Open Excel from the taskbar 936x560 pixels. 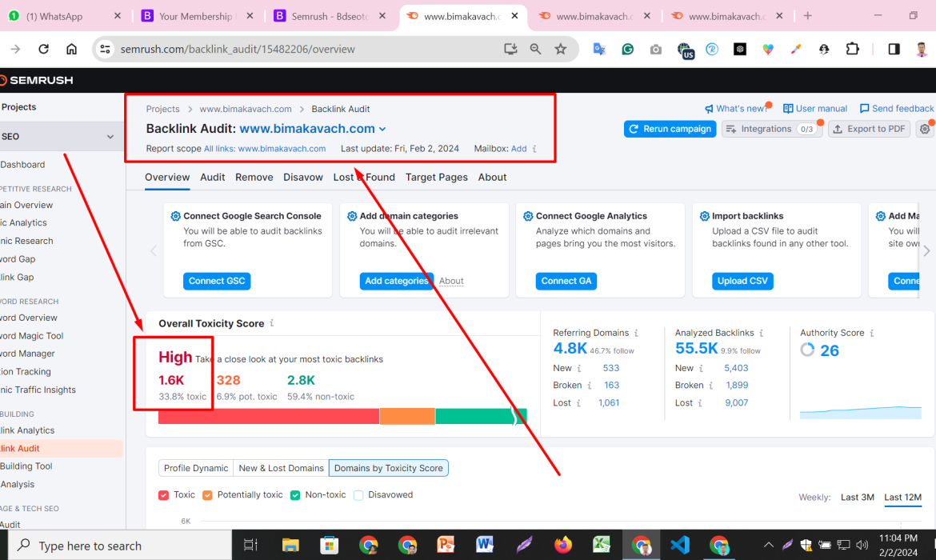(x=601, y=545)
